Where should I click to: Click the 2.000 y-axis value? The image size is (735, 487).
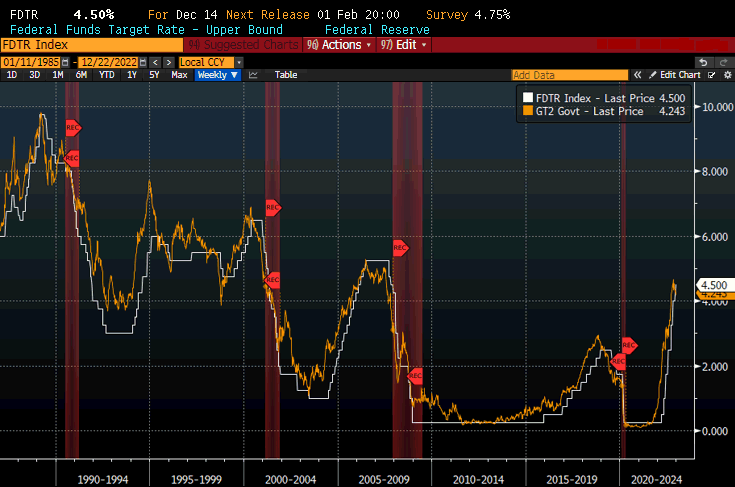click(715, 367)
